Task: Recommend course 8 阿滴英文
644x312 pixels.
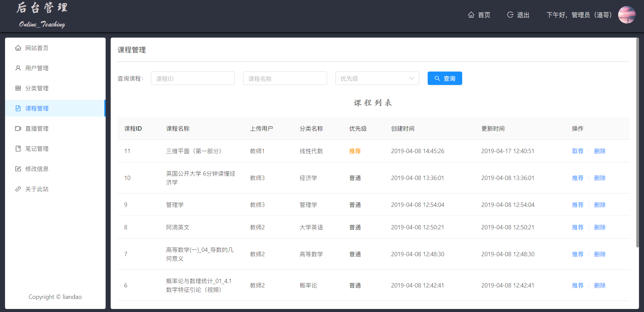Action: (578, 227)
